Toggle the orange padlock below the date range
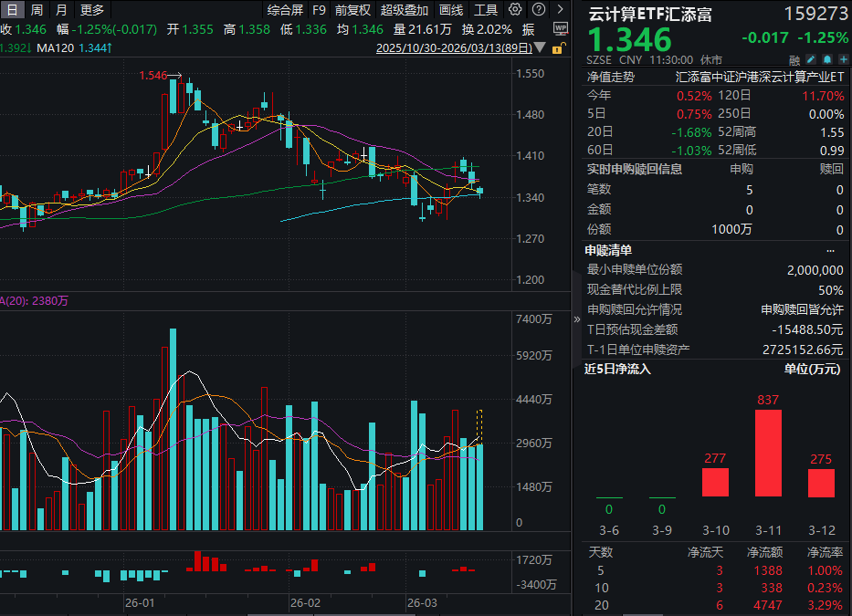 (x=557, y=48)
